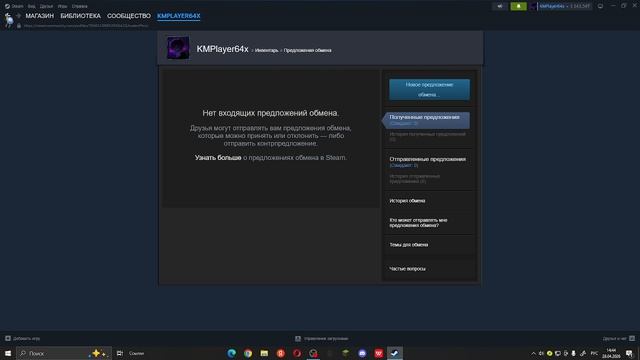Click the back navigation arrow

tap(8, 16)
